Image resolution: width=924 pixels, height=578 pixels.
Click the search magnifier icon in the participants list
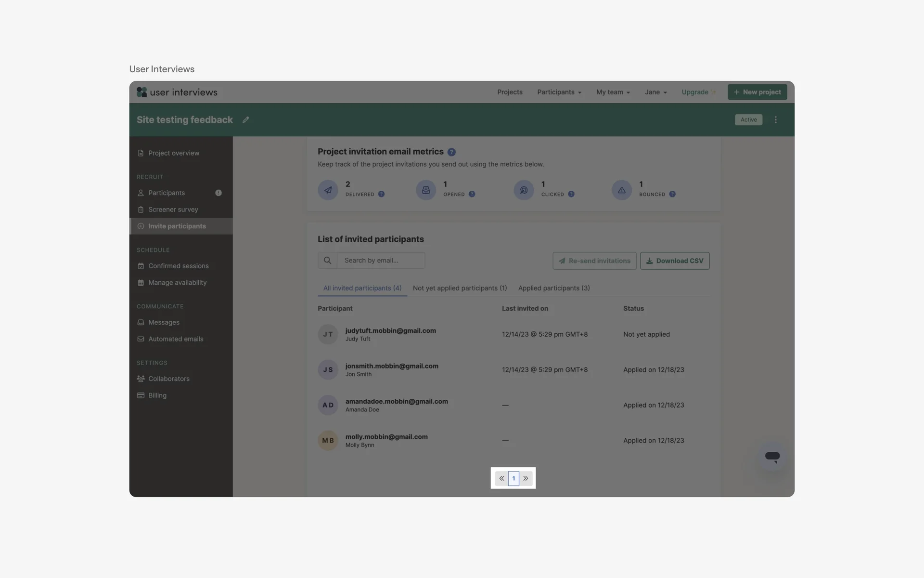[328, 260]
